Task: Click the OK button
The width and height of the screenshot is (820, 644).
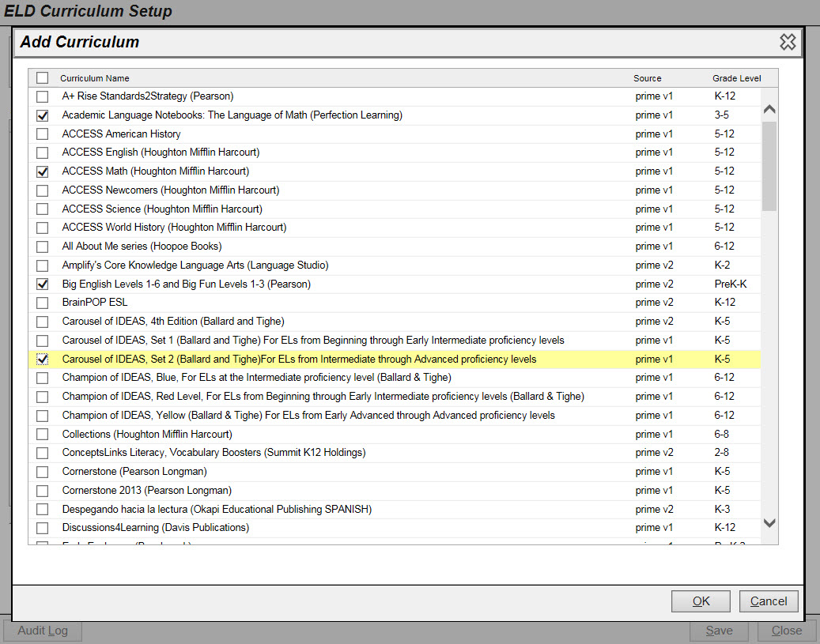Action: (x=701, y=601)
